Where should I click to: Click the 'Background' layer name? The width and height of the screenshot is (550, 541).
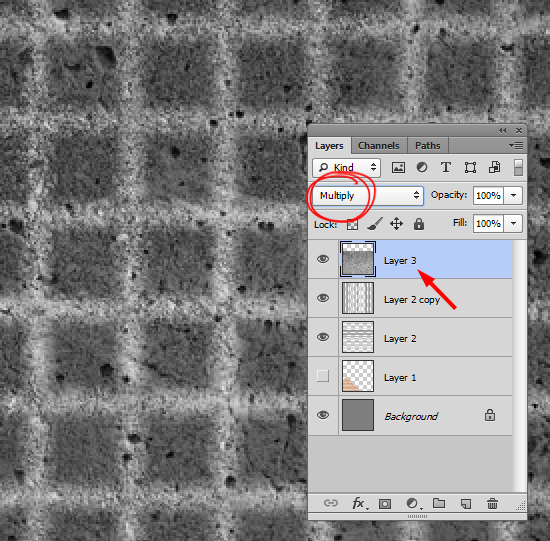[x=411, y=416]
